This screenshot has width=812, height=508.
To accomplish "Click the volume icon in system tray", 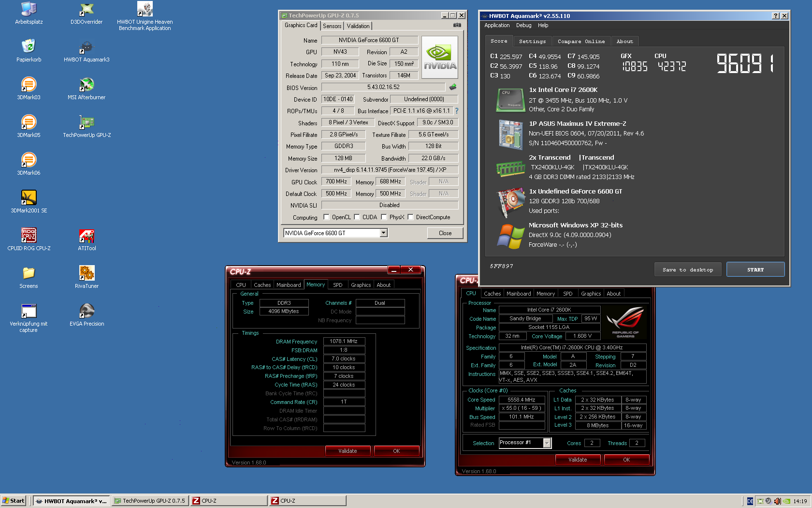I will (777, 501).
